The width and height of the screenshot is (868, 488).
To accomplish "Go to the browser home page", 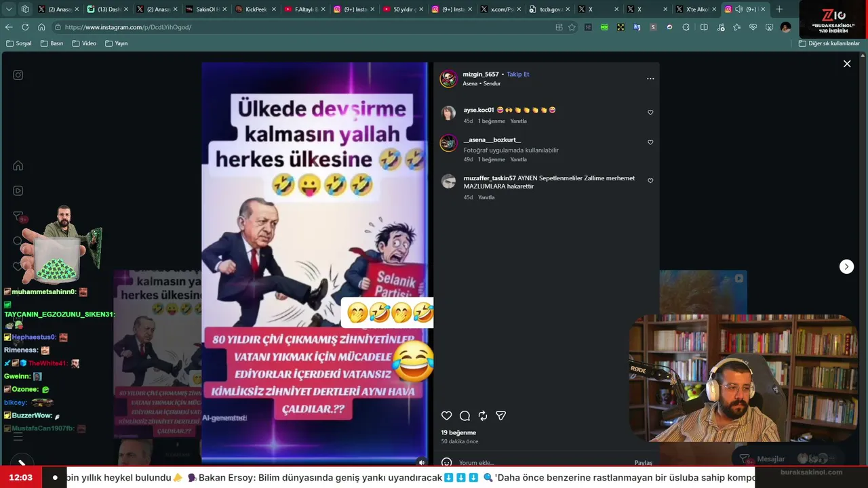I will coord(41,27).
